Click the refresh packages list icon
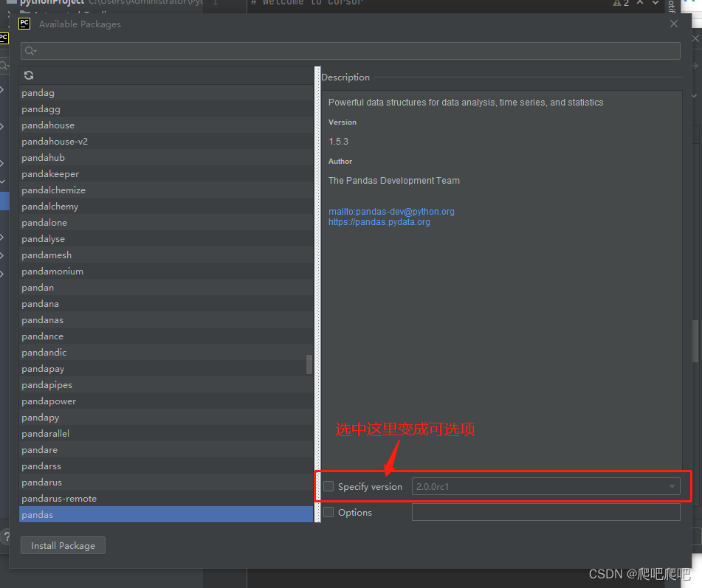This screenshot has height=588, width=702. tap(29, 75)
